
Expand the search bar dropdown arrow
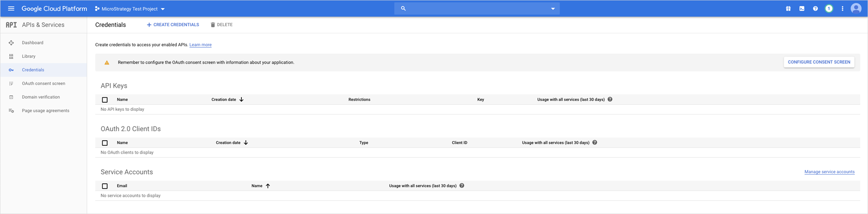pyautogui.click(x=552, y=9)
